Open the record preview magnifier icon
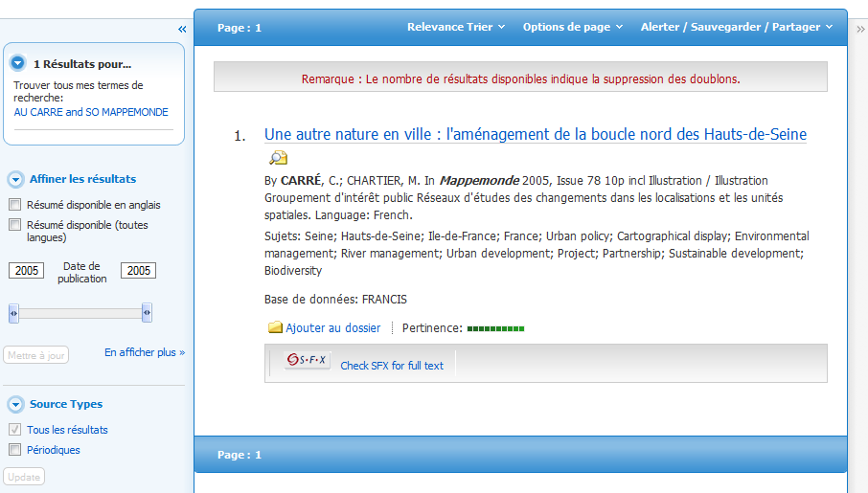The height and width of the screenshot is (493, 868). (278, 158)
